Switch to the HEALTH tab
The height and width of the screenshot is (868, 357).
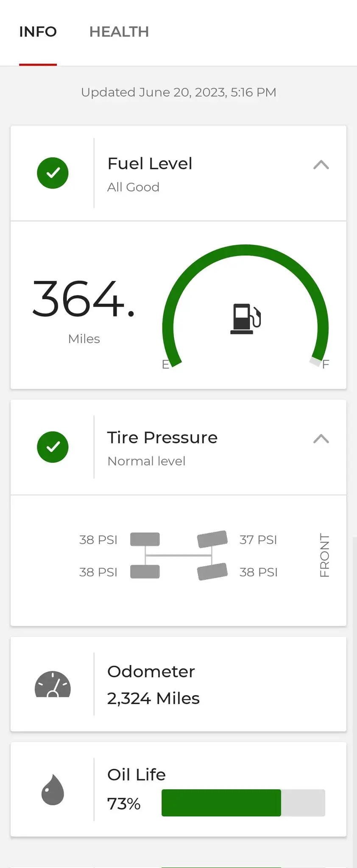click(x=119, y=32)
